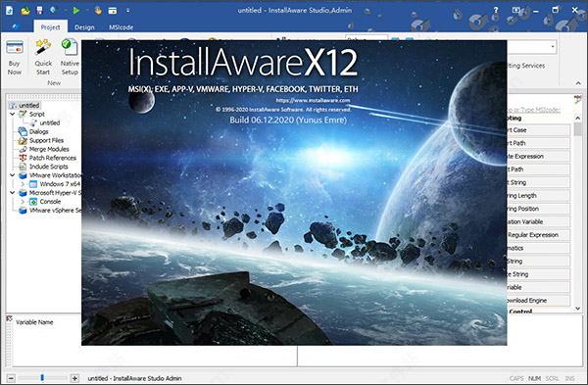Click the CAPS indicator in status bar
588x385 pixels.
click(516, 378)
